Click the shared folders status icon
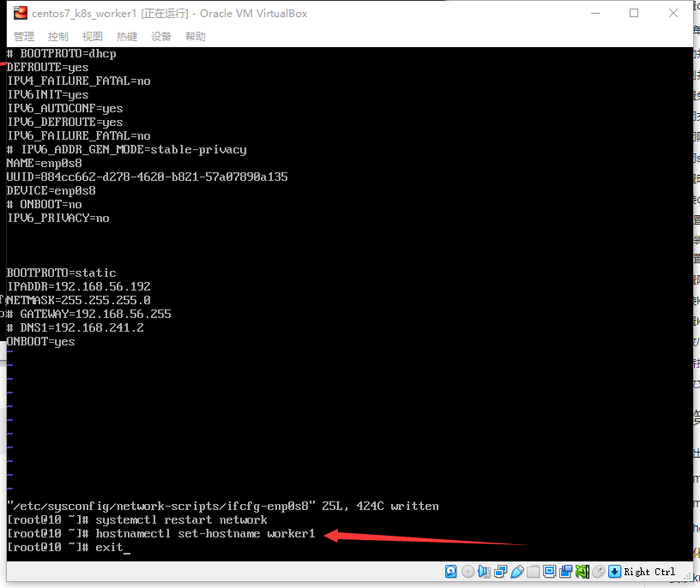Image resolution: width=700 pixels, height=588 pixels. pos(533,572)
